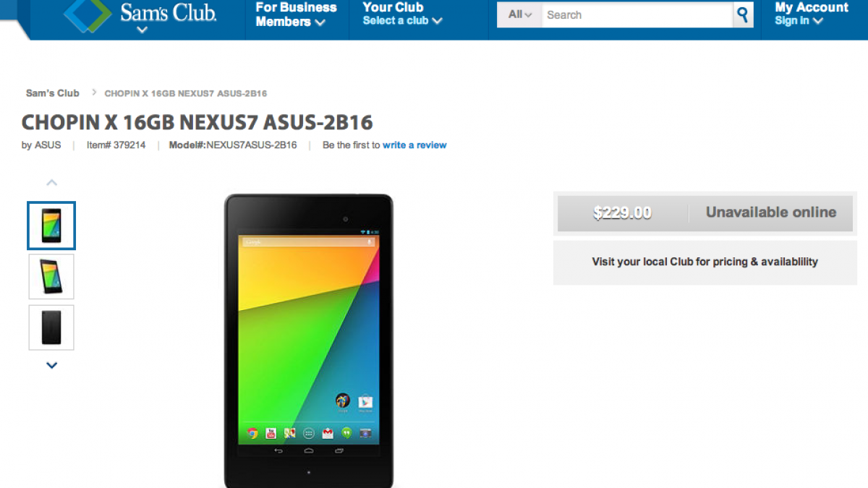Select the angled view tablet thumbnail

tap(51, 276)
